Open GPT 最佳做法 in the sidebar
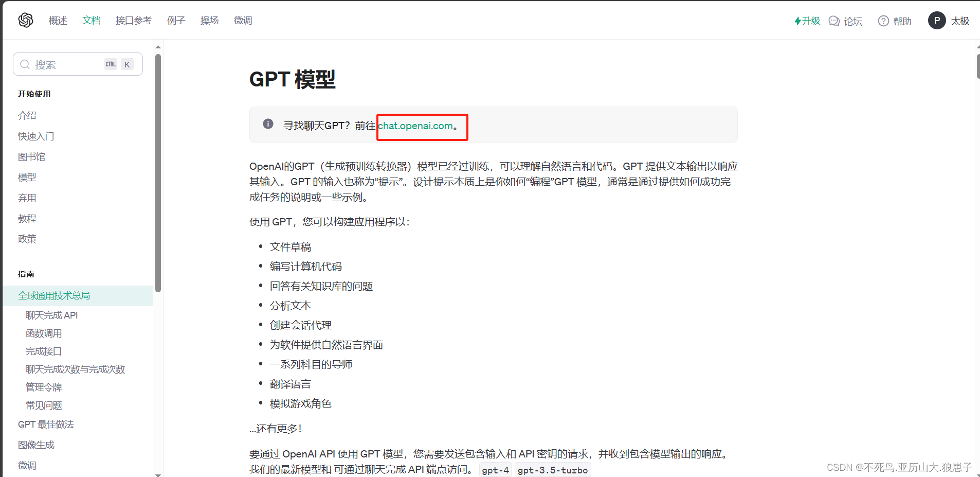The width and height of the screenshot is (980, 477). [x=46, y=425]
